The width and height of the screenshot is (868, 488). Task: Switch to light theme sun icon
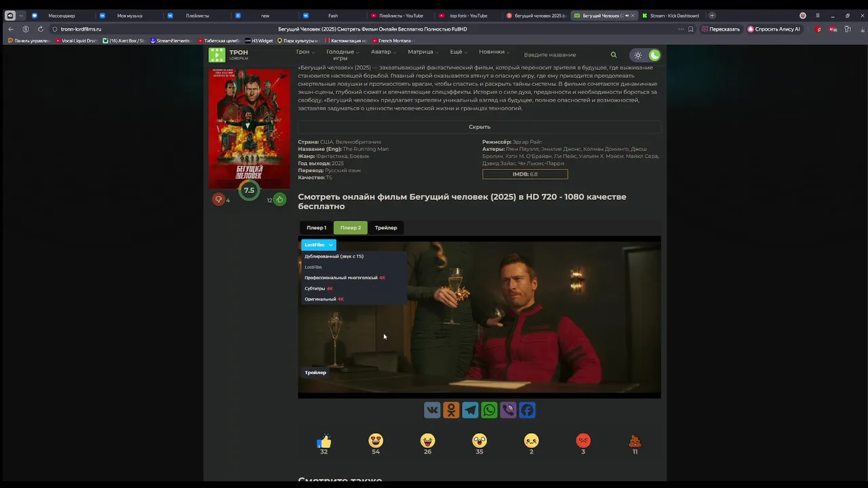point(638,56)
